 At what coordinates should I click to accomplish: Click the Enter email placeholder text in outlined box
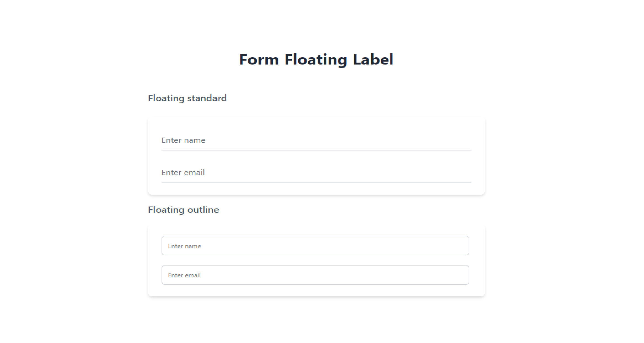pyautogui.click(x=184, y=275)
